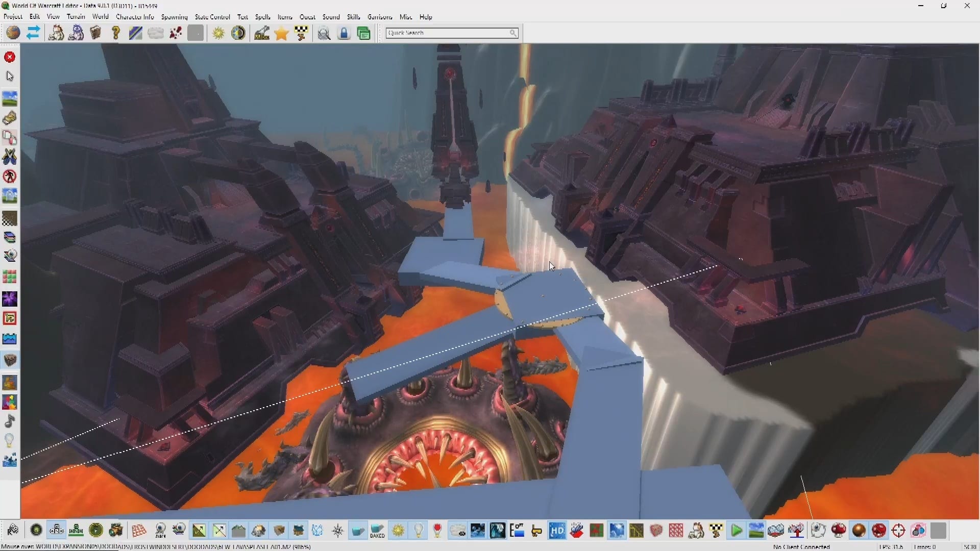
Task: Select the arrow pointer tool in sidebar
Action: [x=10, y=77]
